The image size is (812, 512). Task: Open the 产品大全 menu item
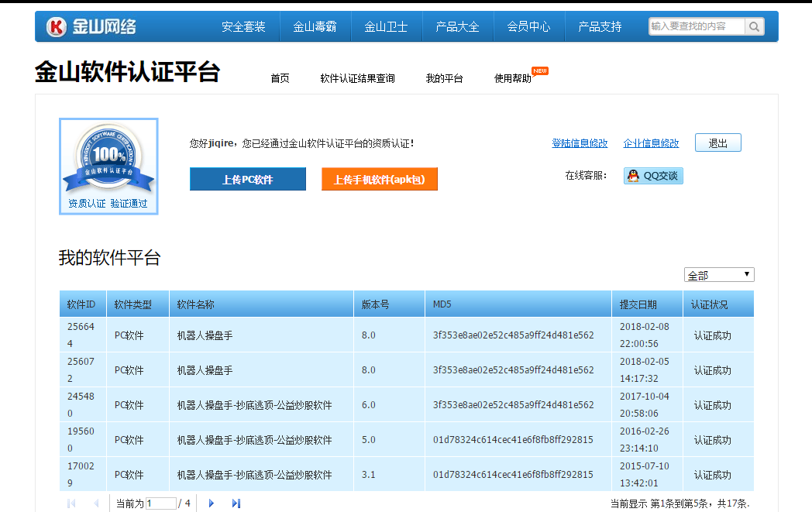pyautogui.click(x=457, y=26)
